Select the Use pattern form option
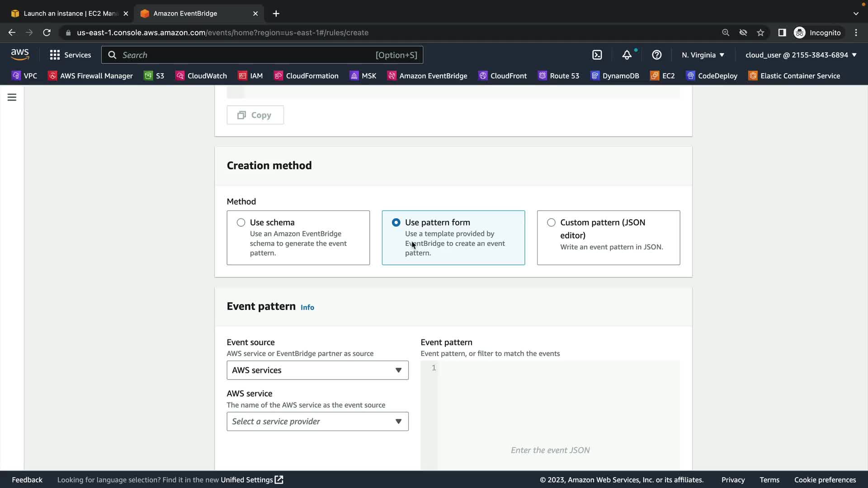 pyautogui.click(x=396, y=222)
